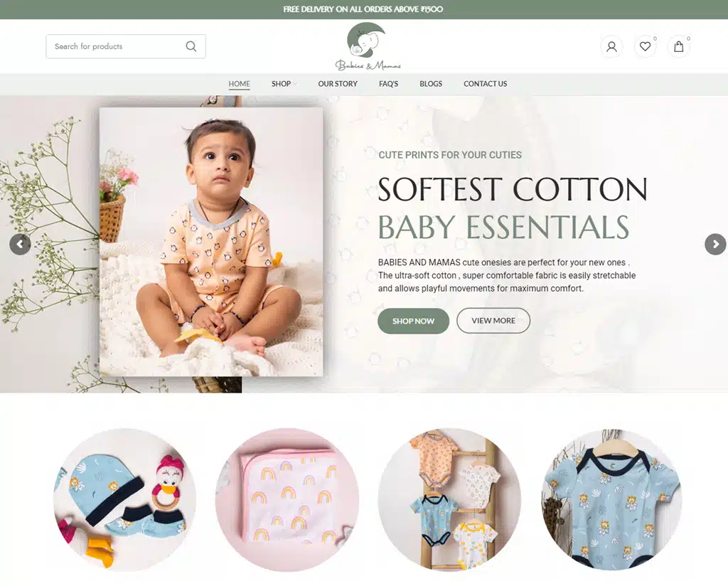Focus the Search for products field
Screen dimensions: 728x586
pyautogui.click(x=126, y=46)
